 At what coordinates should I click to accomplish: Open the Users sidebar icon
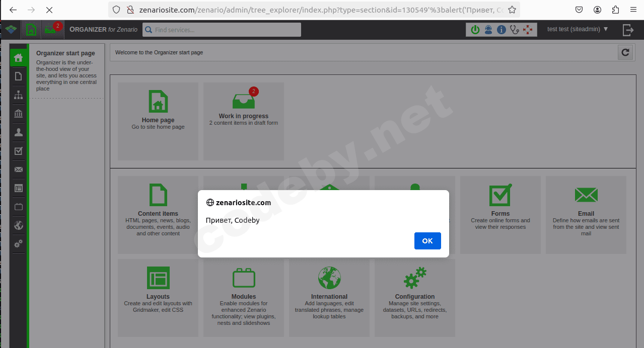[19, 132]
